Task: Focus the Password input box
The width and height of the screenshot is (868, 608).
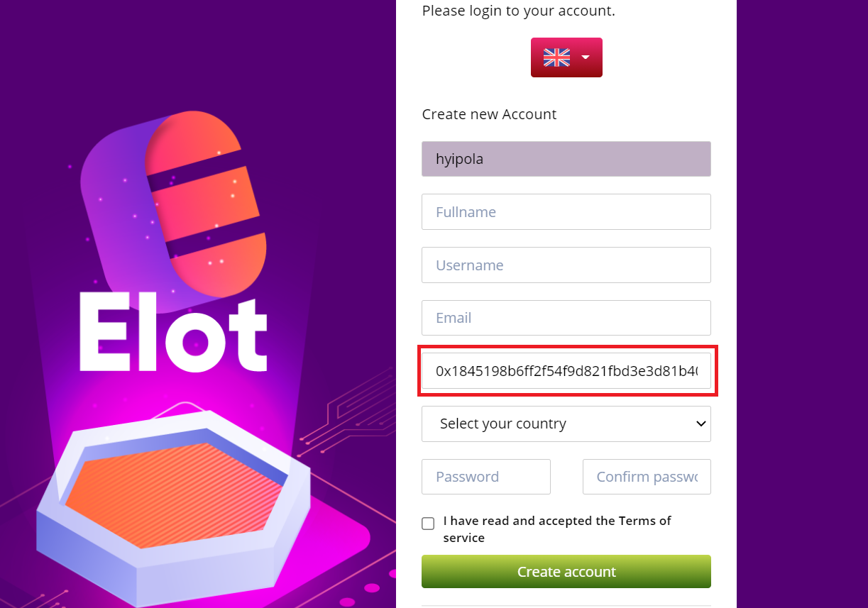Action: click(485, 477)
